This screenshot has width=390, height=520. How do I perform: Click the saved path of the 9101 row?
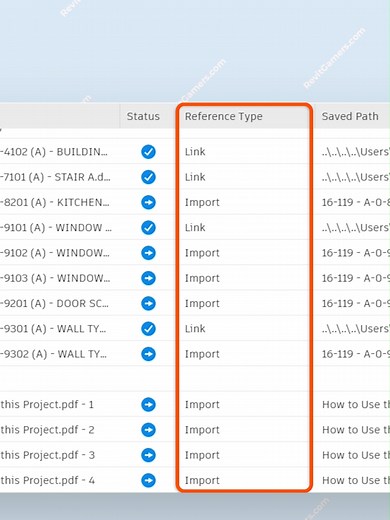click(x=356, y=228)
